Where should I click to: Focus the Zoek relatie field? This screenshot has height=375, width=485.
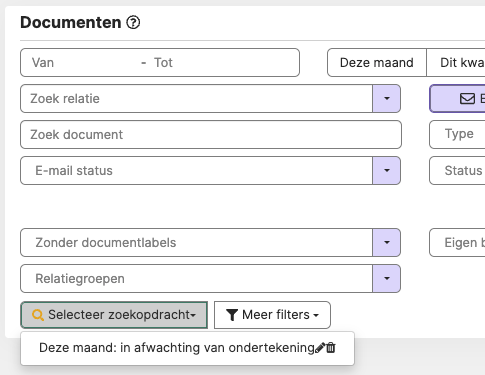pos(196,99)
